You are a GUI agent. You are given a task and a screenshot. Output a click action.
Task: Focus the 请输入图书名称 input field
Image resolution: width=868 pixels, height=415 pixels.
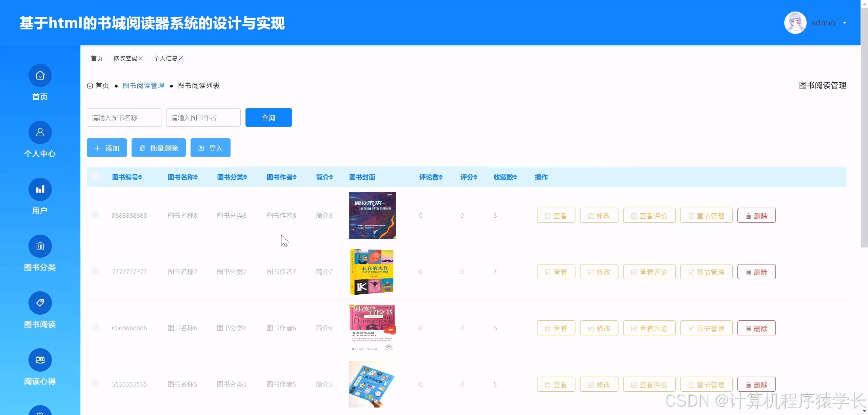click(x=124, y=117)
